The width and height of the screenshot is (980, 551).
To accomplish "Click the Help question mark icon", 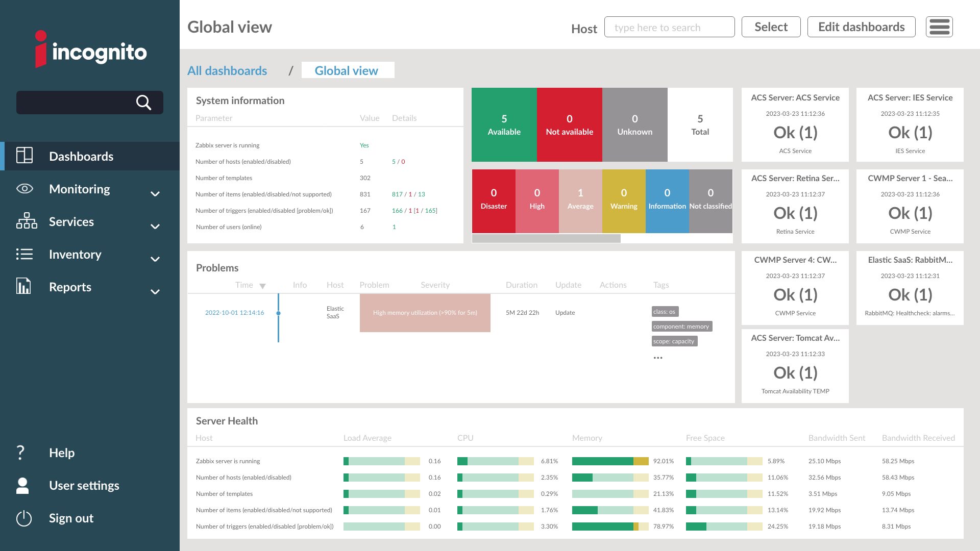I will [x=20, y=453].
